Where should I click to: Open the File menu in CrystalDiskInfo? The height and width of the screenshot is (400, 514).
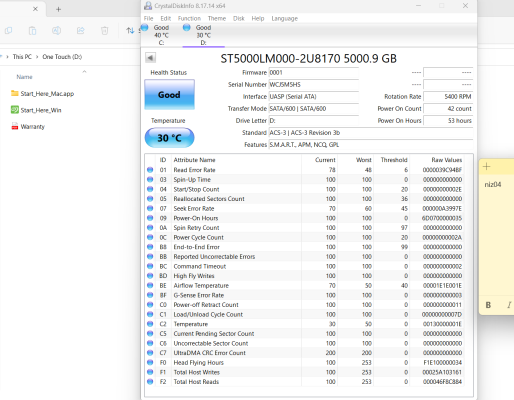(x=148, y=18)
